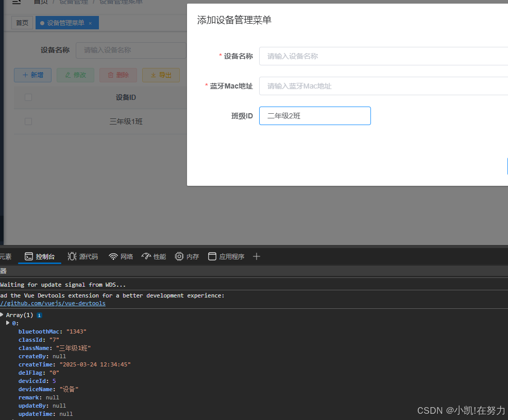508x420 pixels.
Task: Click the createBy: null property line
Action: click(42, 356)
